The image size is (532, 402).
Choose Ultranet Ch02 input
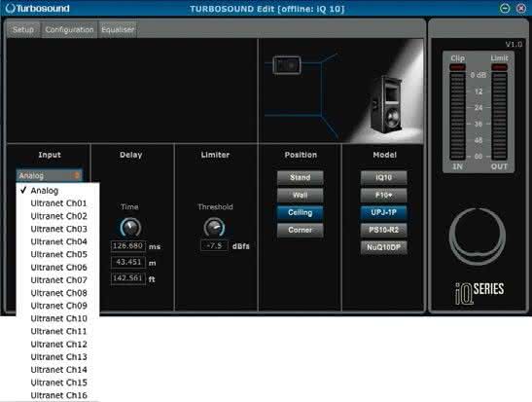click(x=57, y=216)
